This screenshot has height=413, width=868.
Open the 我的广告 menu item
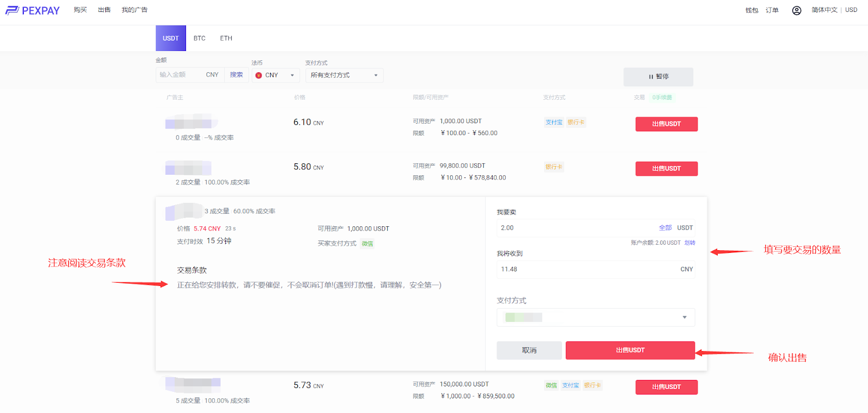[x=135, y=10]
